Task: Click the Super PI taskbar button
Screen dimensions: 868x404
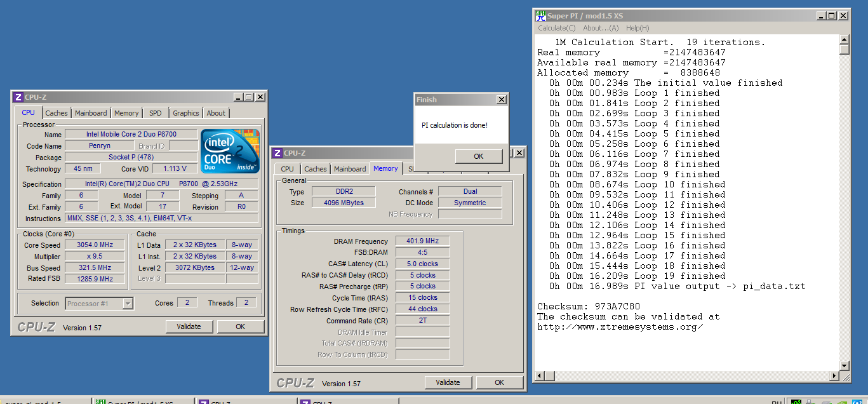Action: click(x=143, y=401)
